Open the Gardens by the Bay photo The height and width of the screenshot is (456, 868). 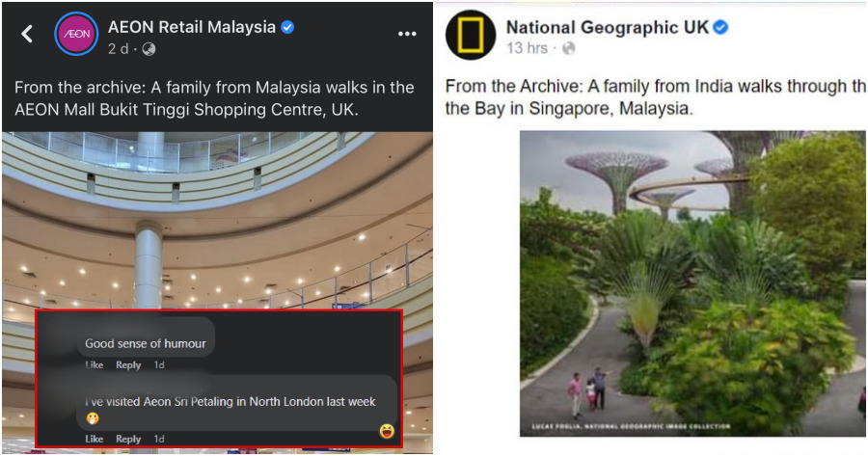[692, 283]
